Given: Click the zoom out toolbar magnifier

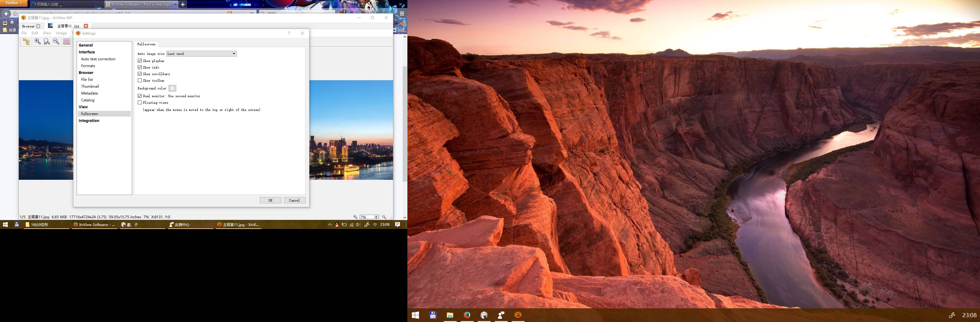Looking at the screenshot, I should 56,41.
